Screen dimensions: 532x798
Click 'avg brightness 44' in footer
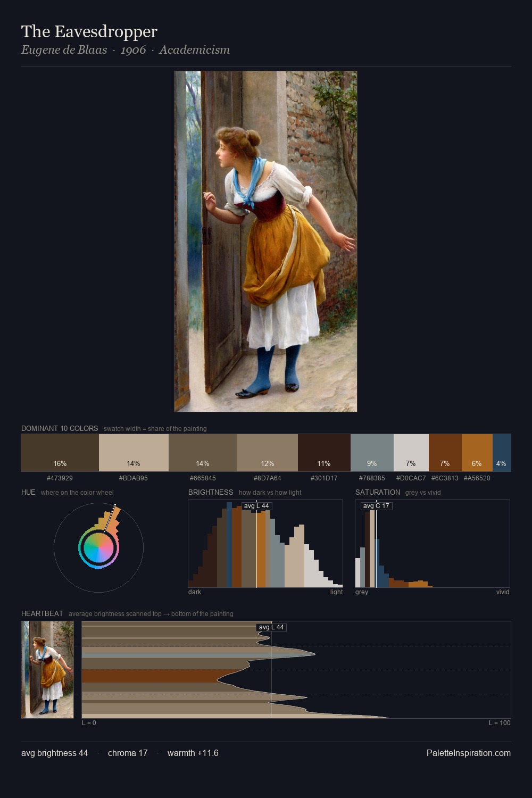(55, 753)
